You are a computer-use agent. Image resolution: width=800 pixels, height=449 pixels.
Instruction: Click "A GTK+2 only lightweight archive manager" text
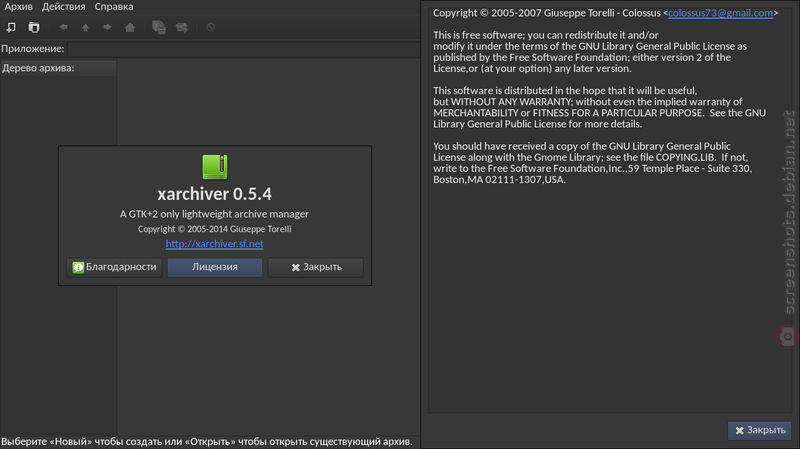[x=214, y=214]
